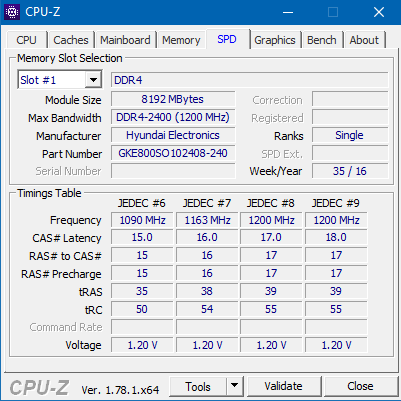Screen dimensions: 401x401
Task: Click the empty SPD Ext. field
Action: coord(350,153)
